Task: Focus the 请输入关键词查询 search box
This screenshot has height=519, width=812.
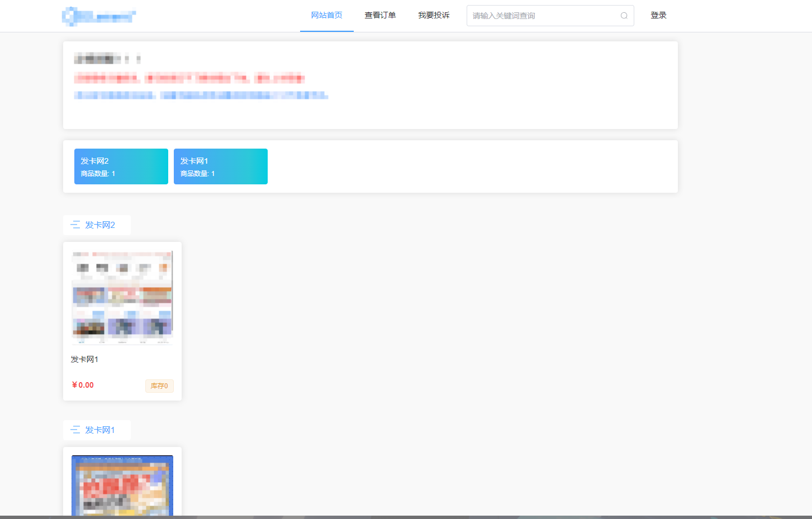Action: click(x=542, y=16)
